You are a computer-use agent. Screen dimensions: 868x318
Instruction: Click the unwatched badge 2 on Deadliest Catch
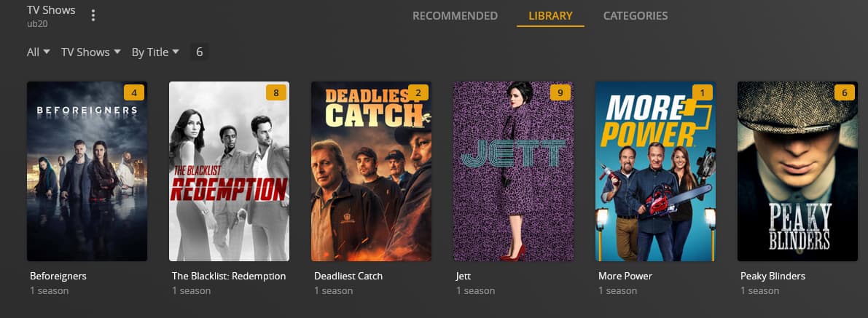418,92
